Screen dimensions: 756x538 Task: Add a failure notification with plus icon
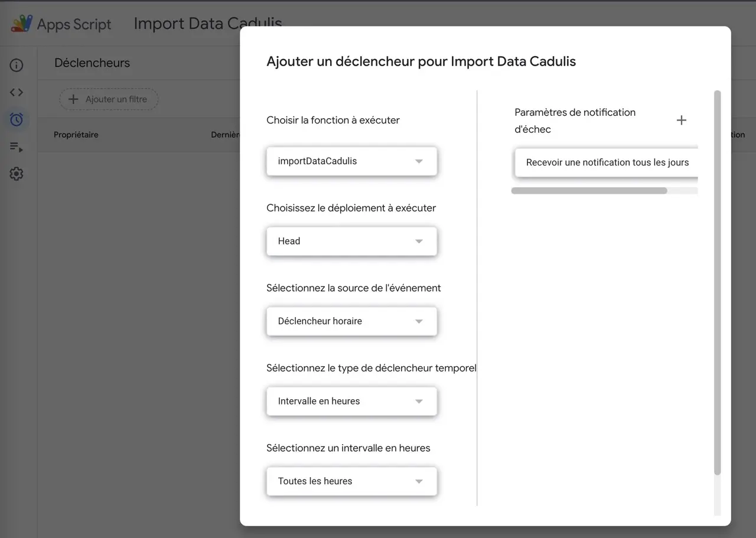[x=681, y=120]
